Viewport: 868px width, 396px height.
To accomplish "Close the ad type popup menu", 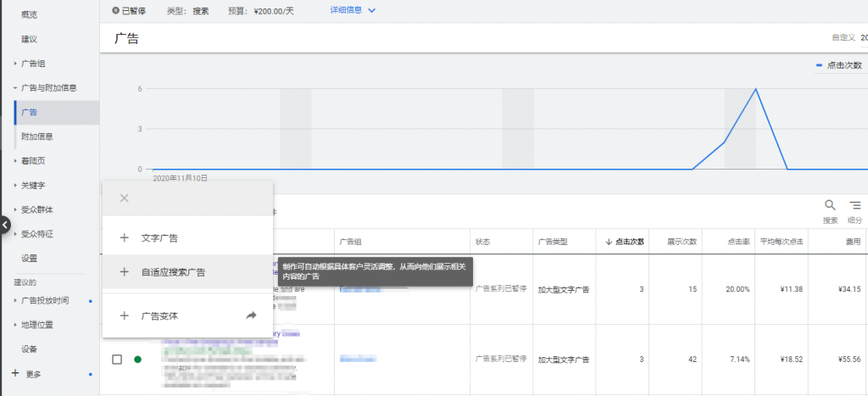I will [x=124, y=198].
